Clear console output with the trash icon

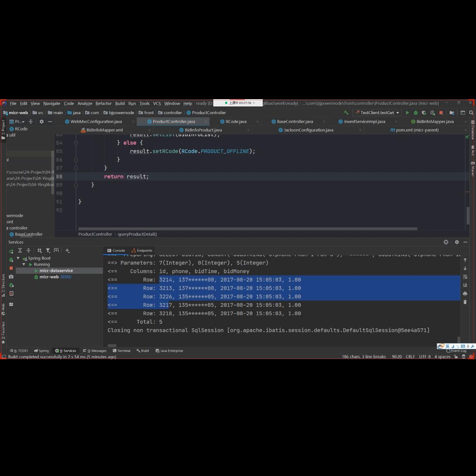tap(465, 302)
